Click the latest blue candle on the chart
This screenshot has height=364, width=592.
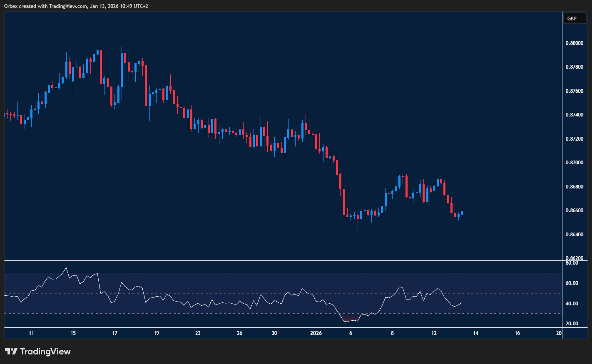click(x=462, y=213)
